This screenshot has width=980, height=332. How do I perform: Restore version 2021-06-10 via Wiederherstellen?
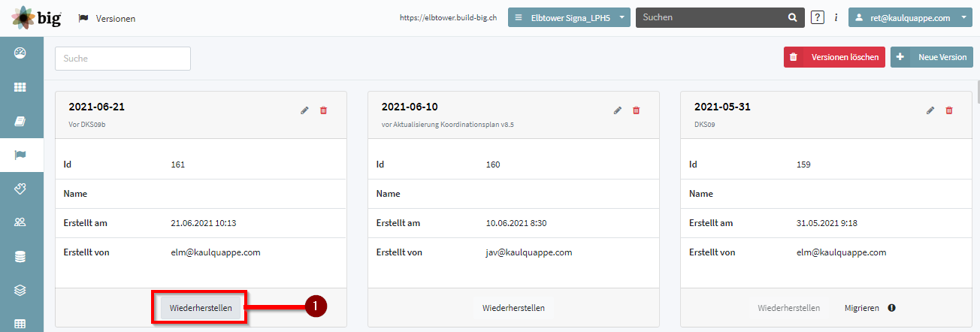[513, 308]
